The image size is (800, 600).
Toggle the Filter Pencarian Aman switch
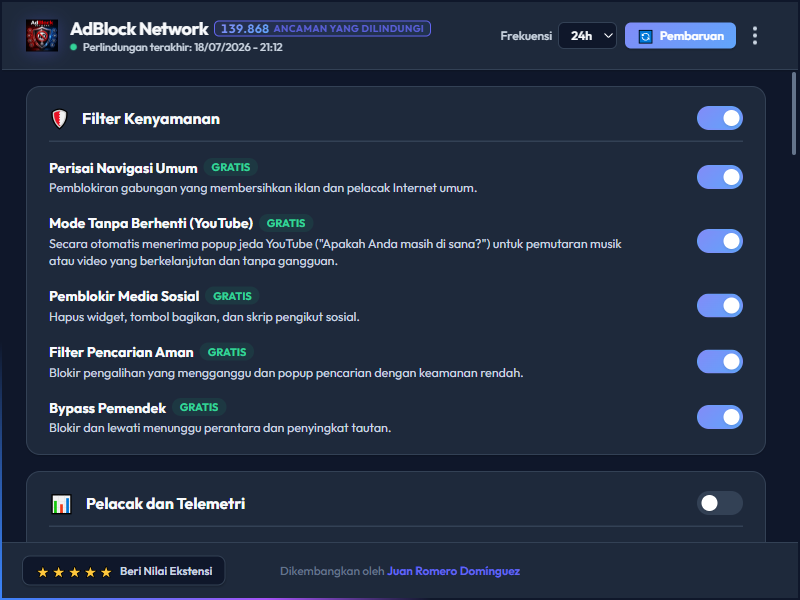[x=719, y=362]
